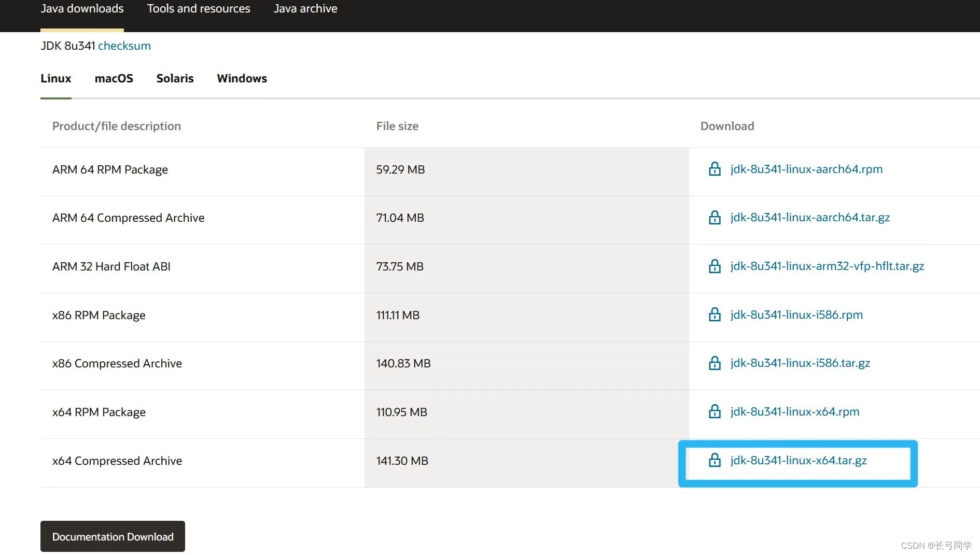Click the lock icon for the ARM 32 download
The image size is (980, 555).
tap(715, 266)
